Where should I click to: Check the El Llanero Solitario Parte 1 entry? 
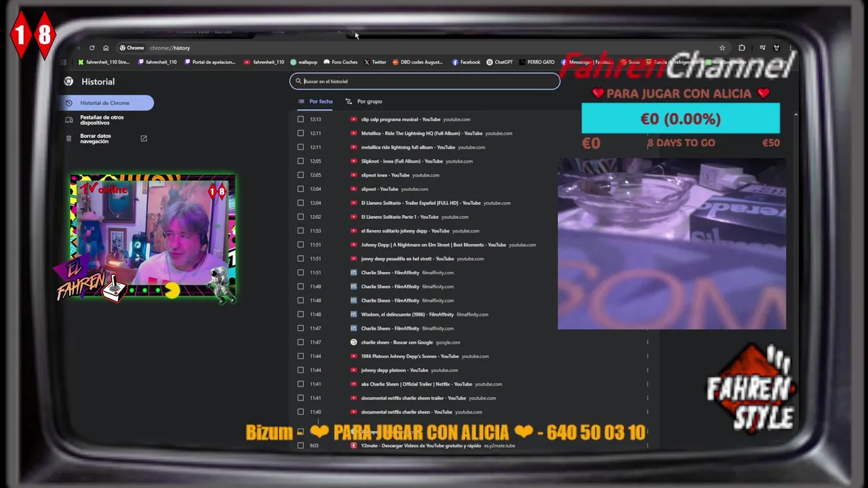(x=300, y=217)
